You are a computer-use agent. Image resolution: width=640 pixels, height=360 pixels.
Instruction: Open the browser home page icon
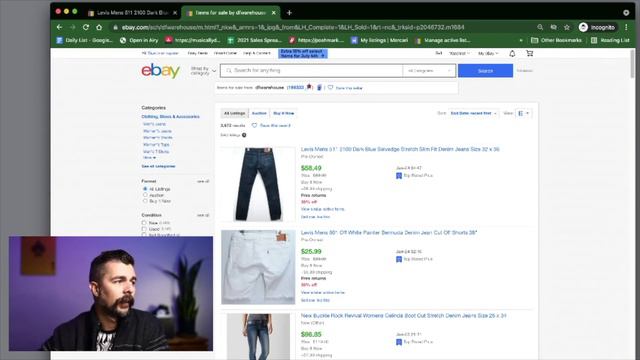99,27
